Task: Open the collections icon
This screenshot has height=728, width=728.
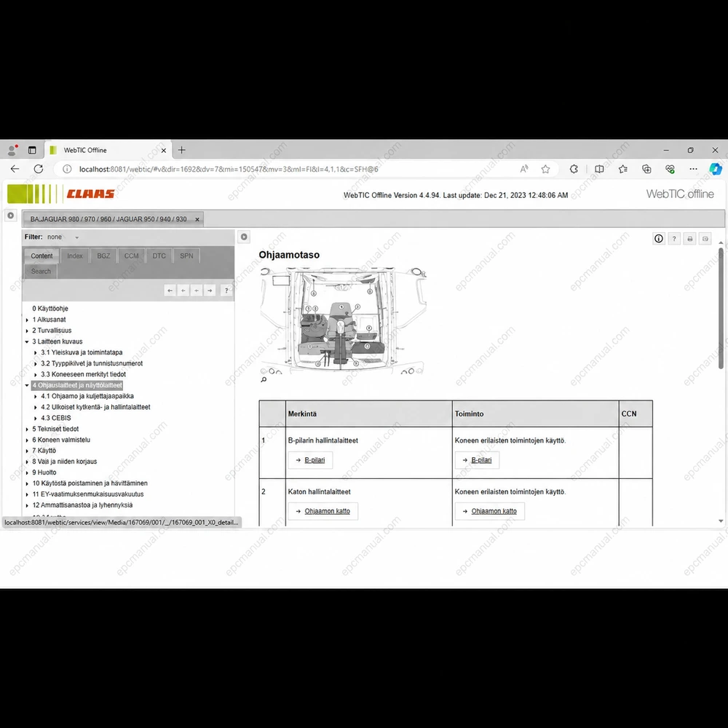Action: (646, 169)
